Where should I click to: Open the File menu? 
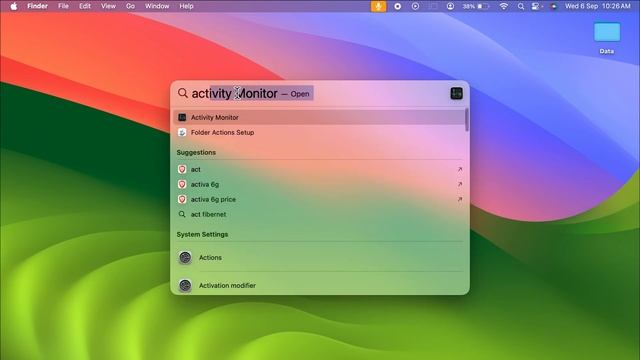click(x=63, y=6)
